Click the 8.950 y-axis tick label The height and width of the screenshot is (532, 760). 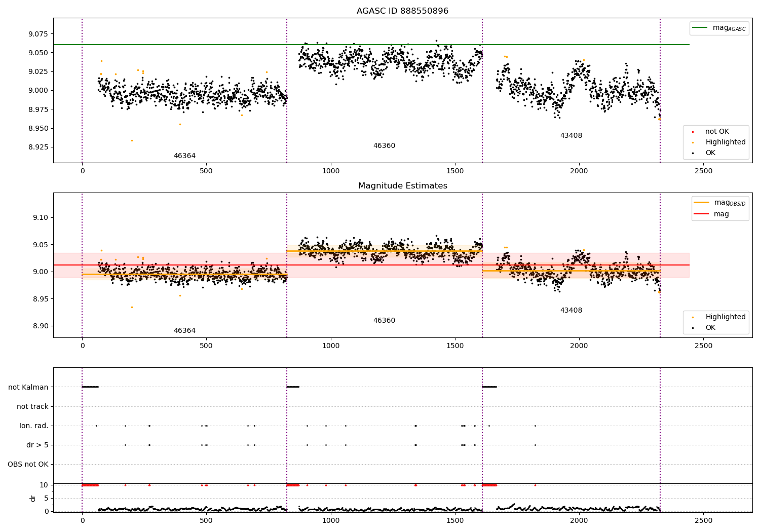tap(38, 128)
